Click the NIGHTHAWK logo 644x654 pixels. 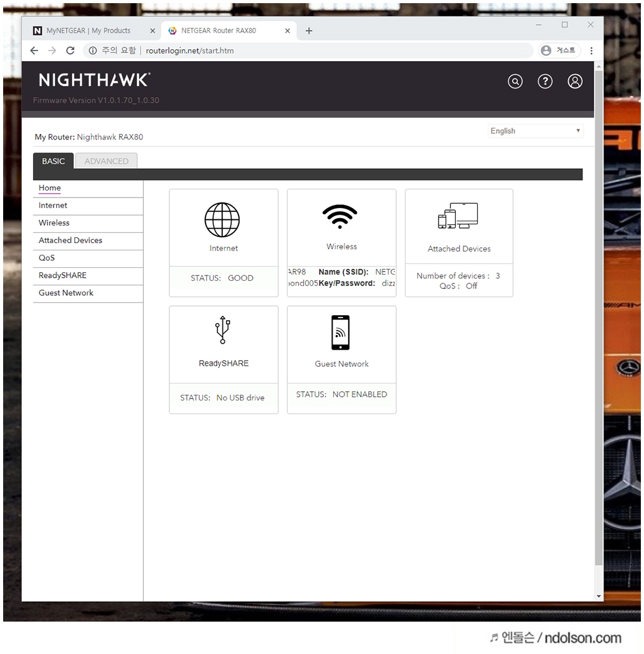tap(95, 80)
